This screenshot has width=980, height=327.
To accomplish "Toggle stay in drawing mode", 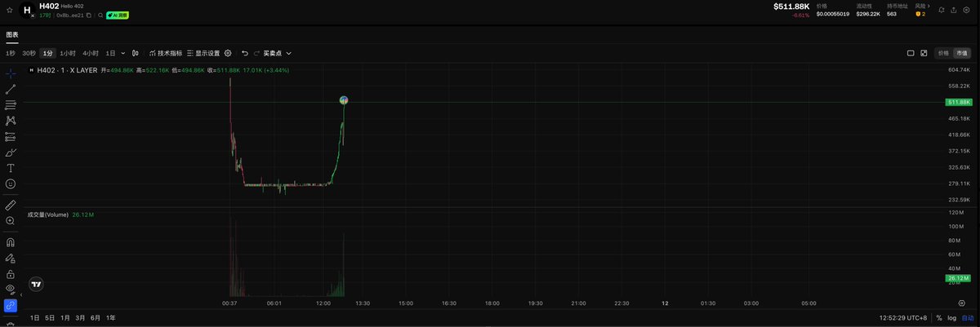I will tap(11, 259).
